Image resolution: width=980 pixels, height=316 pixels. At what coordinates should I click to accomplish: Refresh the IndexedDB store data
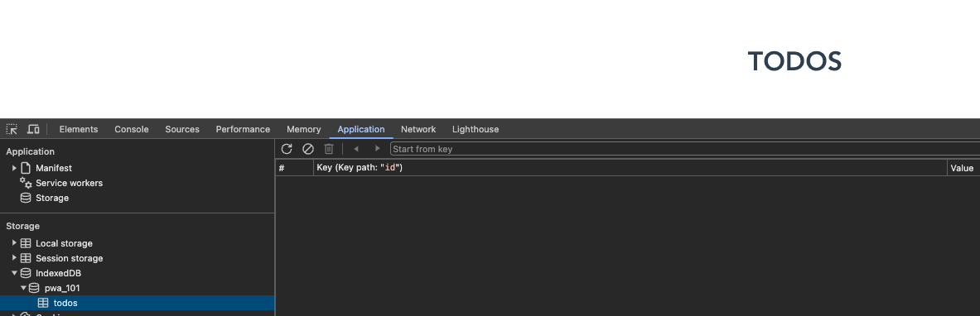tap(287, 149)
